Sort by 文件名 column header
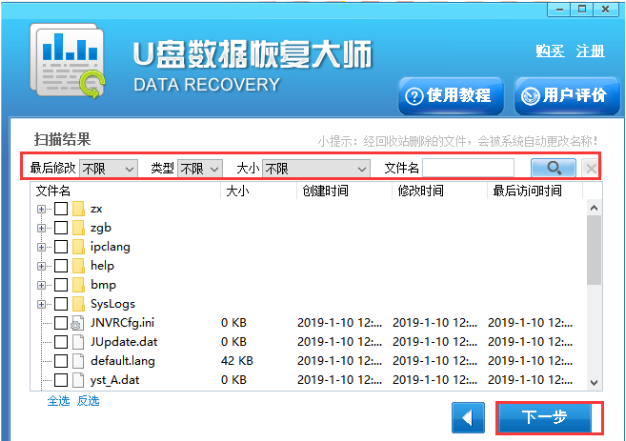 (x=125, y=191)
